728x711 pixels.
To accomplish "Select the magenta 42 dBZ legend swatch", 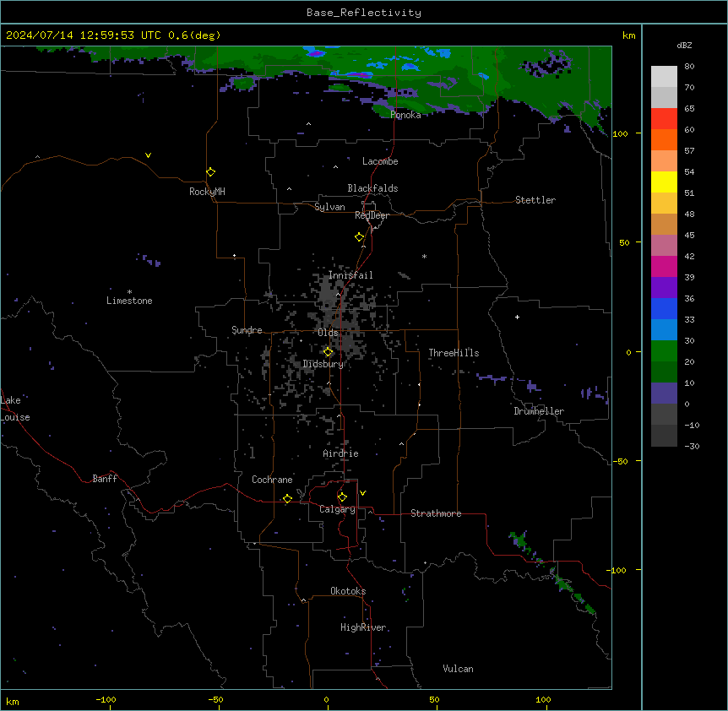I will [664, 266].
